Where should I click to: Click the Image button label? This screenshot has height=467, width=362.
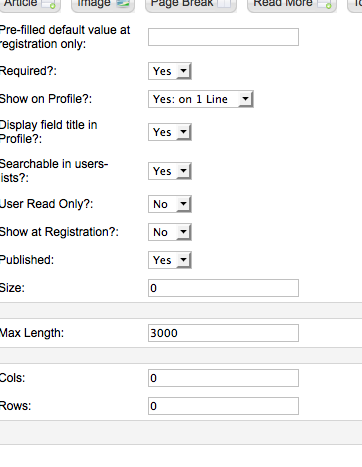point(94,3)
